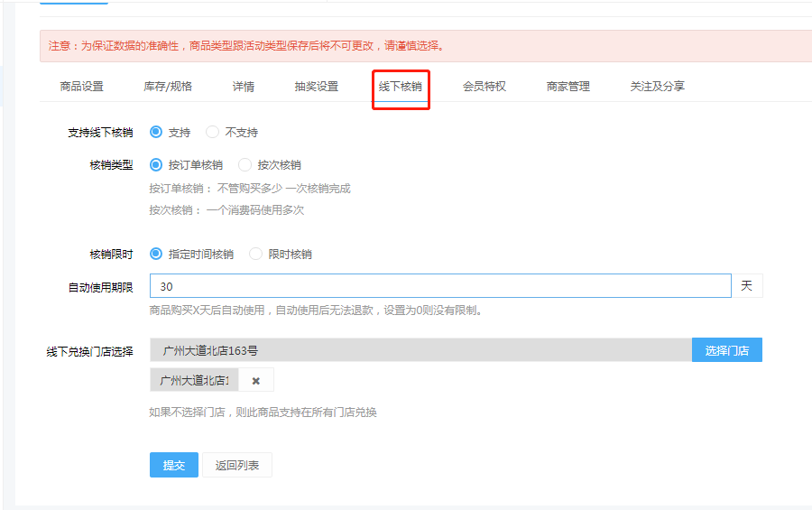Switch to the 商家管理 tab
The height and width of the screenshot is (510, 812).
568,87
